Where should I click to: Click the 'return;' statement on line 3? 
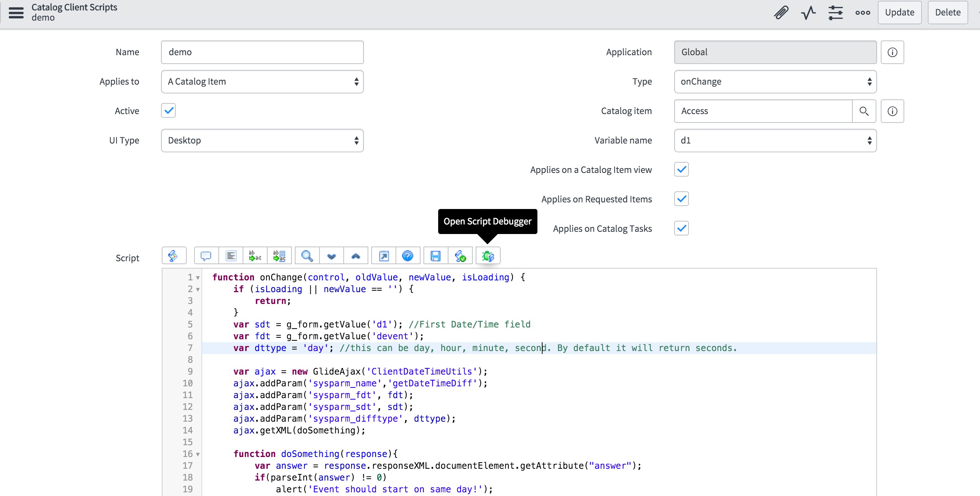(x=273, y=301)
